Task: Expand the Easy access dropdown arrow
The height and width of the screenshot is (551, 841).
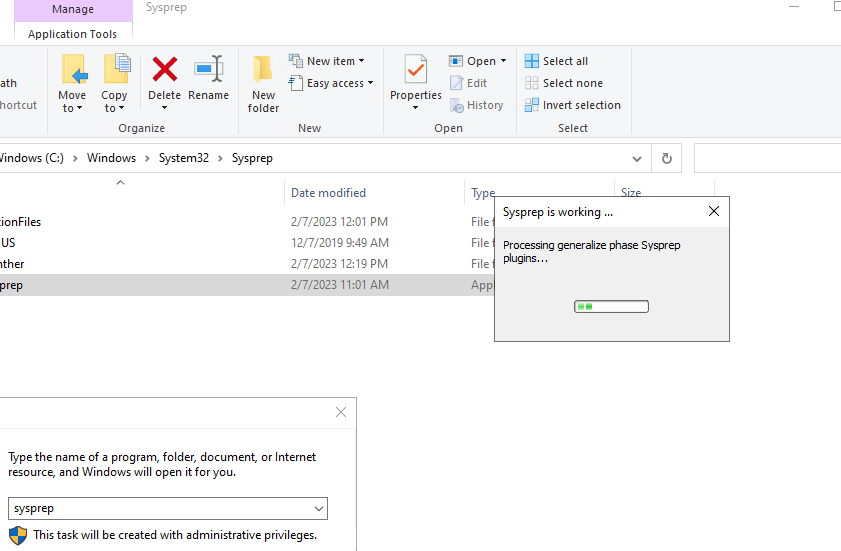Action: coord(370,83)
